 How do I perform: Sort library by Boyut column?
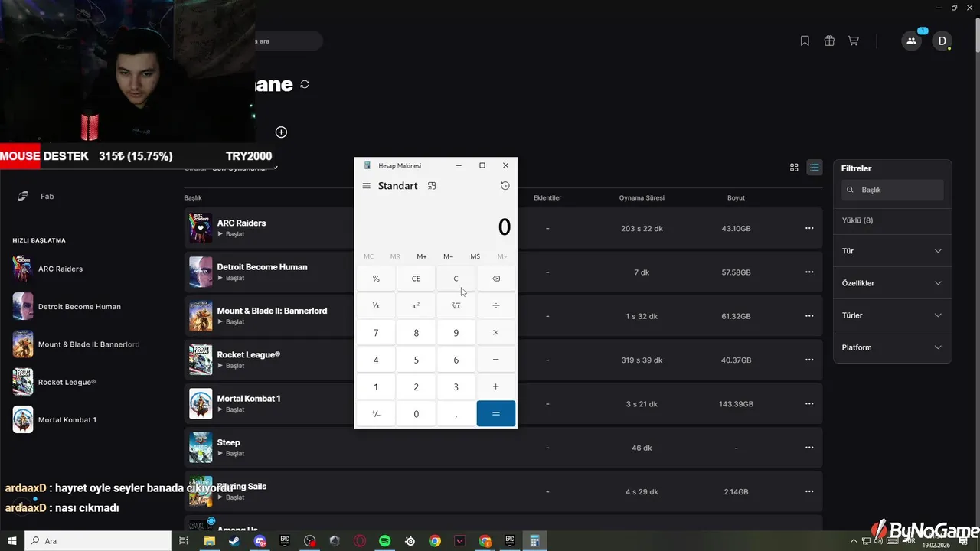(x=736, y=198)
